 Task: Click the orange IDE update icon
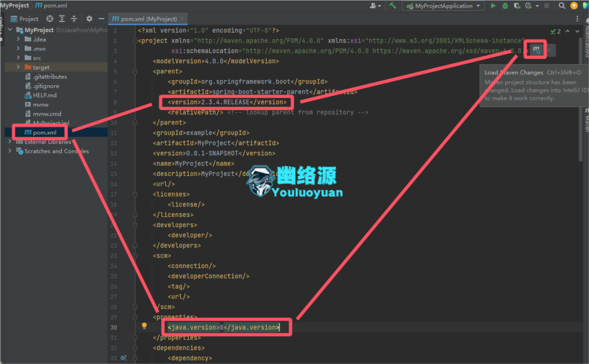[x=574, y=6]
